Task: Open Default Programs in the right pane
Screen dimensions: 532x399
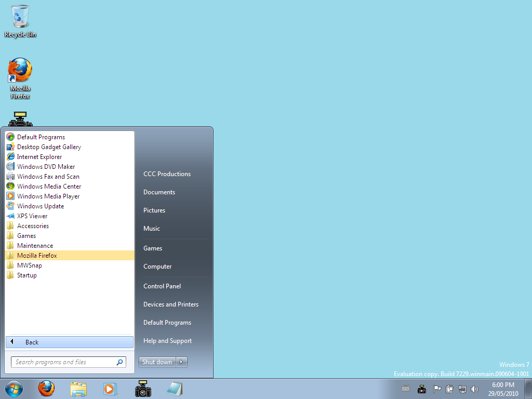Action: [167, 323]
